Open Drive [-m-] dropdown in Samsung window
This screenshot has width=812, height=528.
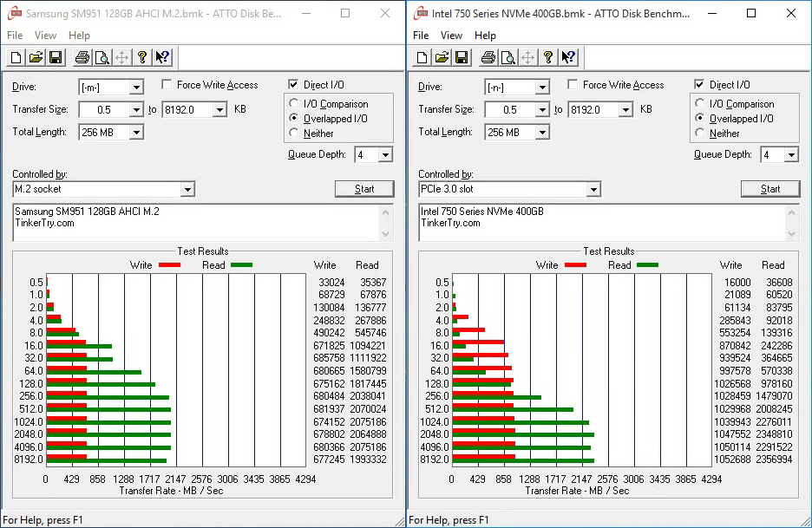point(136,88)
